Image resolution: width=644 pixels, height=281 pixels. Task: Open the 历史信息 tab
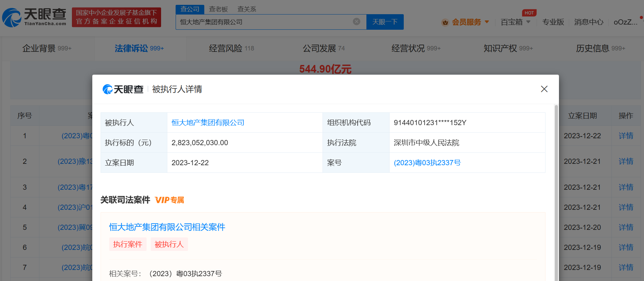click(600, 48)
